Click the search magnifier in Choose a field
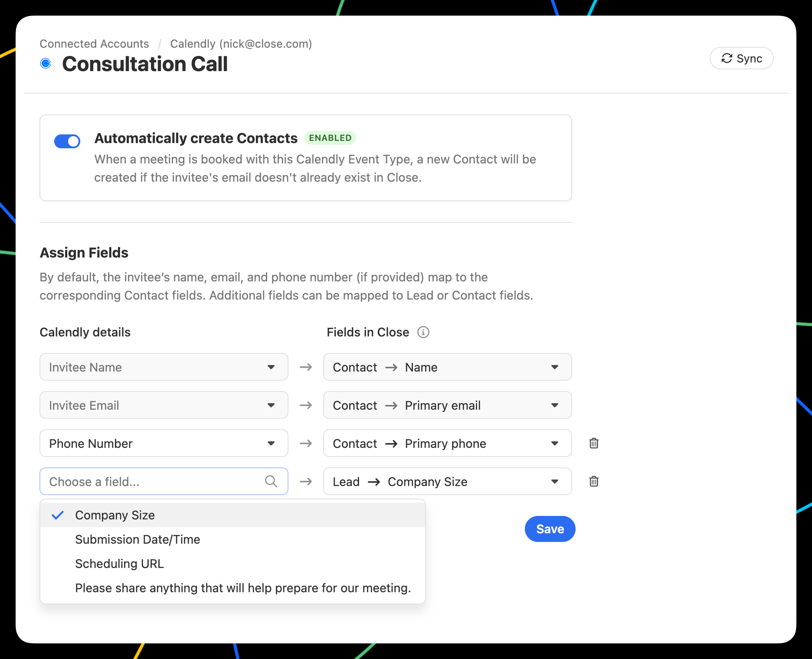812x659 pixels. 271,481
